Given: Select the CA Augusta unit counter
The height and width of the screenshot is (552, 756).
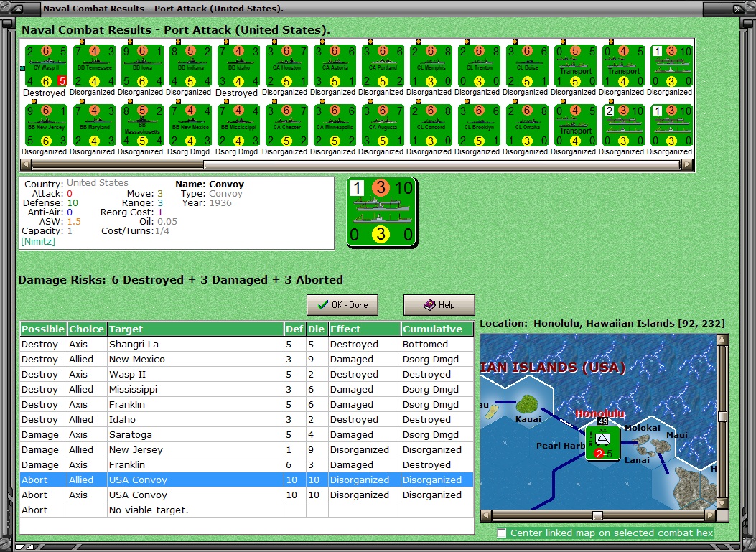Looking at the screenshot, I should pyautogui.click(x=383, y=126).
